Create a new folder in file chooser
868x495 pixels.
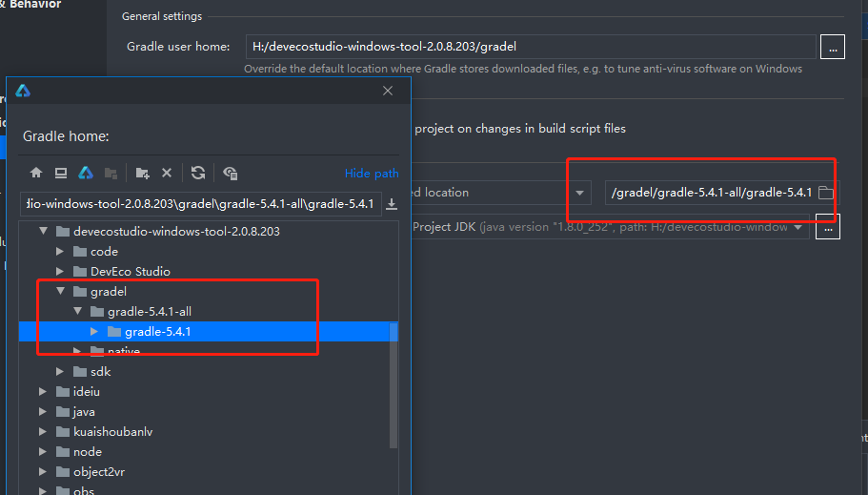pyautogui.click(x=142, y=173)
